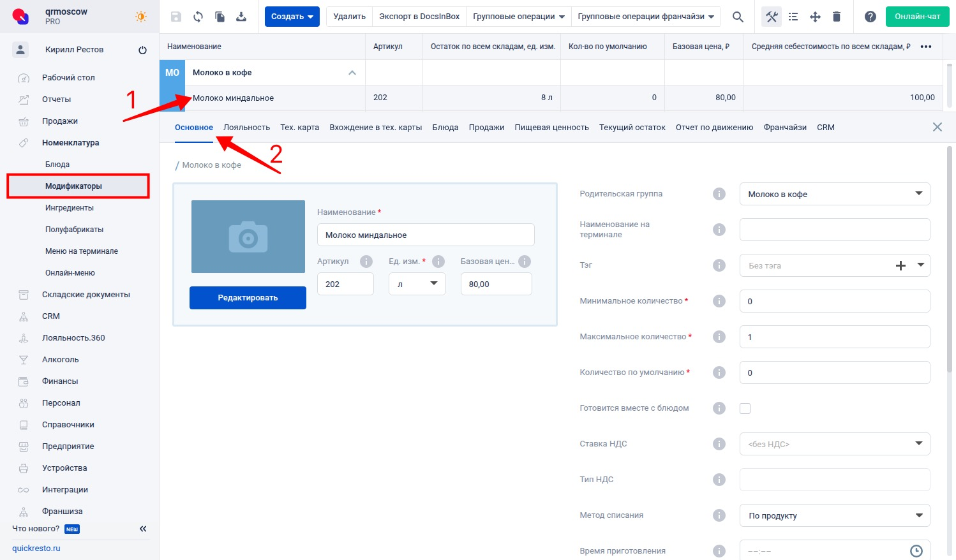
Task: Open search with magnifier icon
Action: [738, 17]
